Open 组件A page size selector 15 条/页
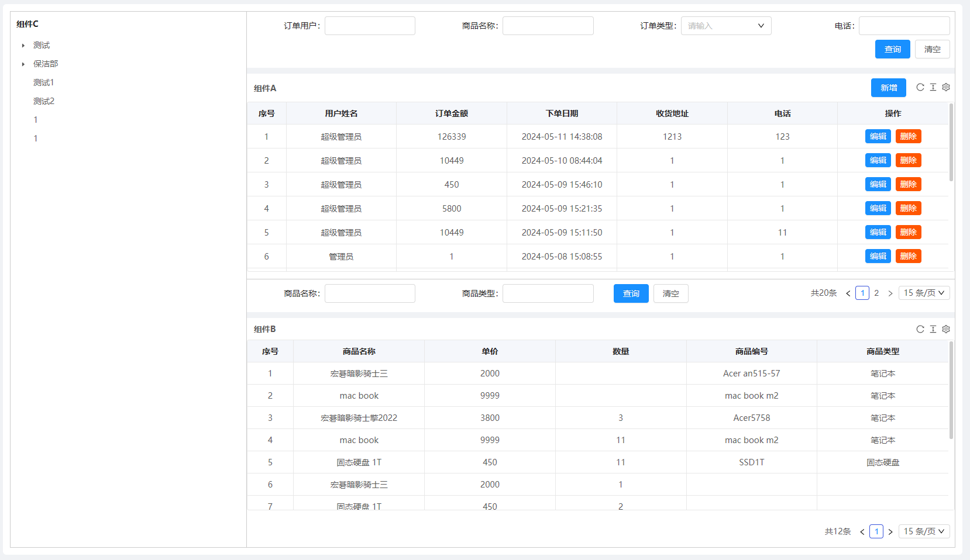 click(924, 293)
